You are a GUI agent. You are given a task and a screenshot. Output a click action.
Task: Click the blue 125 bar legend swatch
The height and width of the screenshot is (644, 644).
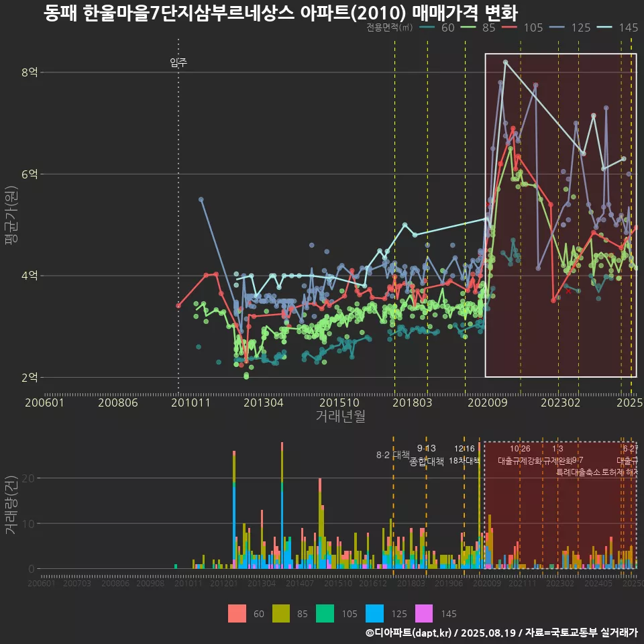click(374, 614)
